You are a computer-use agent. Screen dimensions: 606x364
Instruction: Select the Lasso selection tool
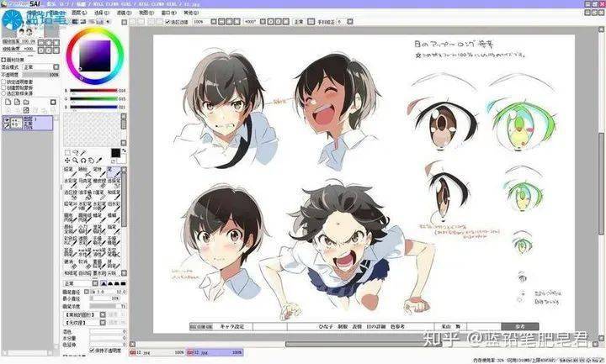click(76, 152)
